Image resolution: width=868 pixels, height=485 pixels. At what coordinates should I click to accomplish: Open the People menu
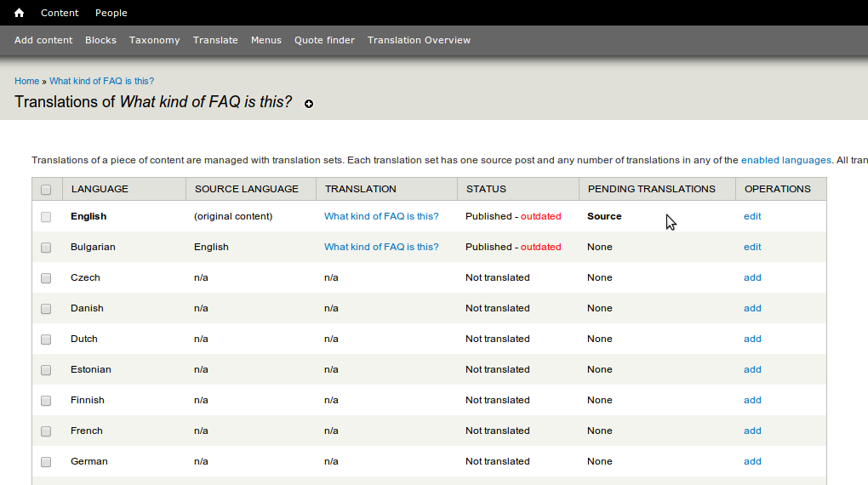coord(111,13)
